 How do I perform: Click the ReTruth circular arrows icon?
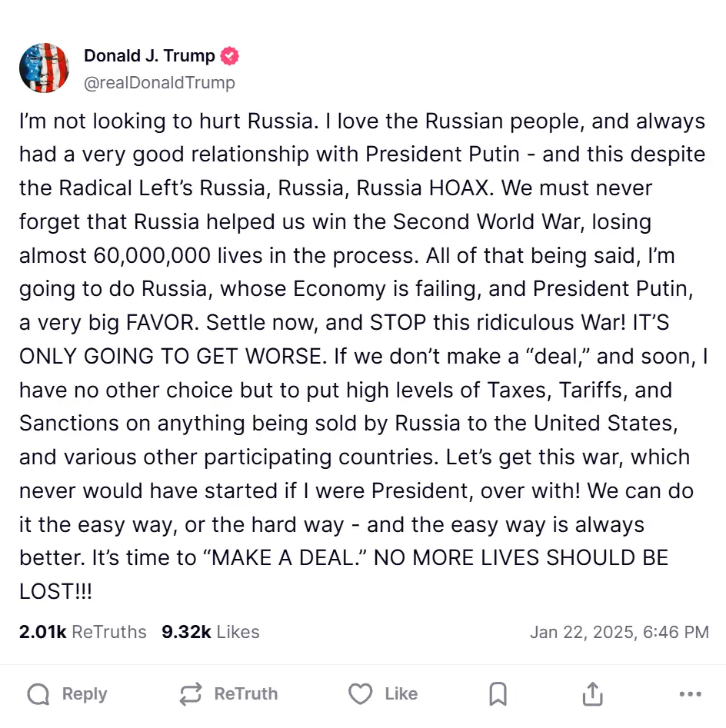click(x=191, y=694)
